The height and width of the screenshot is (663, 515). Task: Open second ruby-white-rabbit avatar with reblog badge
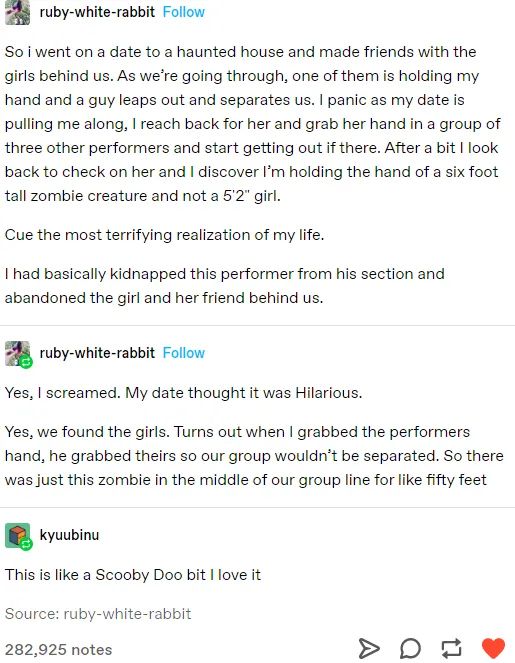point(17,353)
